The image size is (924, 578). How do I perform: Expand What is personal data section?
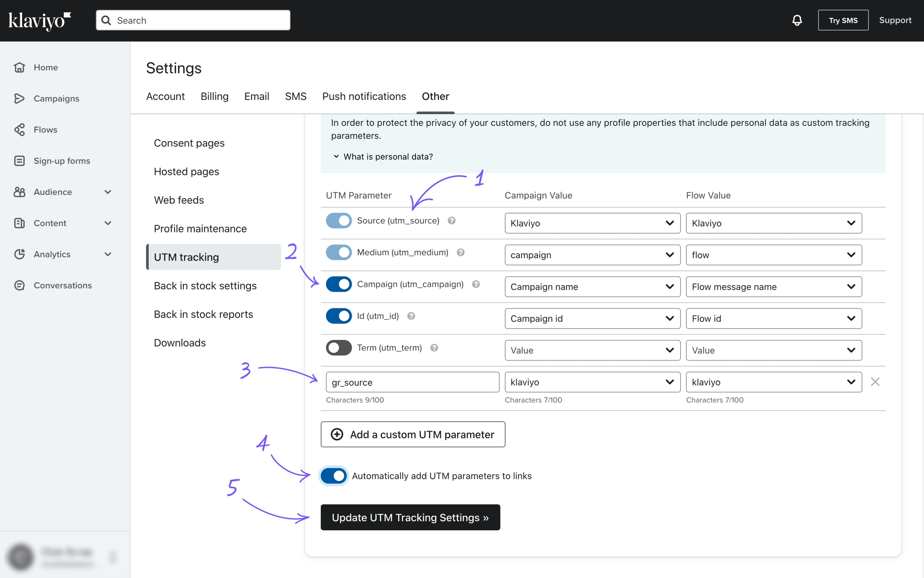tap(383, 157)
